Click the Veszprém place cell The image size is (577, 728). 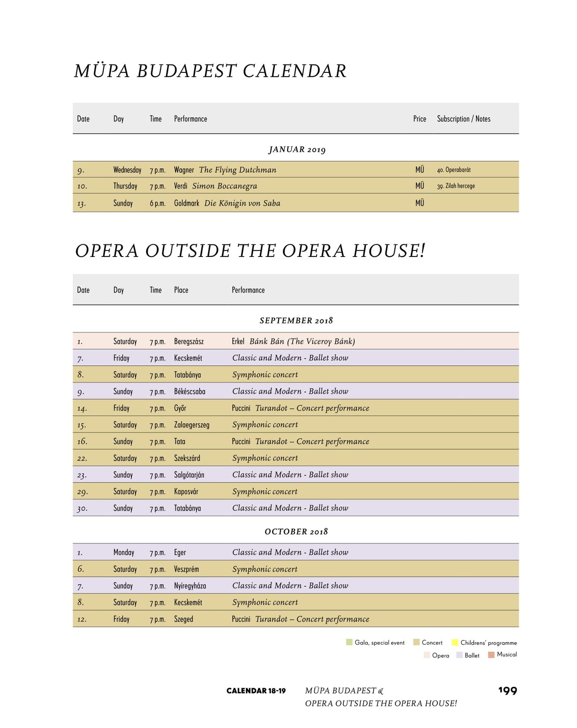click(x=186, y=569)
